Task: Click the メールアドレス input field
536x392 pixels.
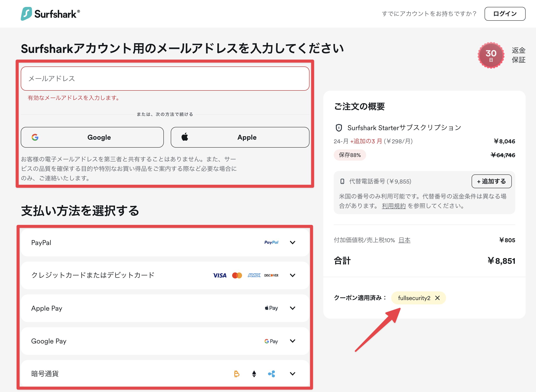Action: 165,79
